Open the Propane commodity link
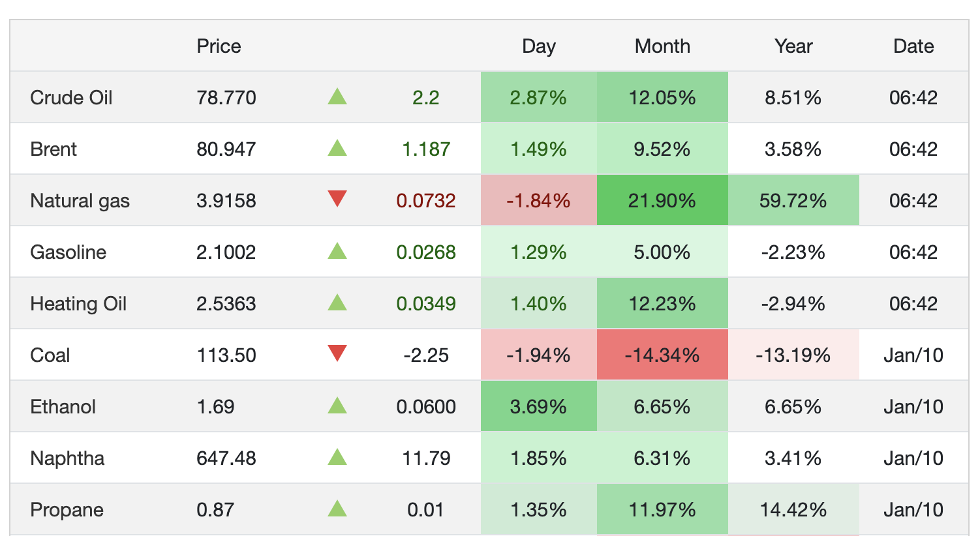980x536 pixels. (x=67, y=510)
